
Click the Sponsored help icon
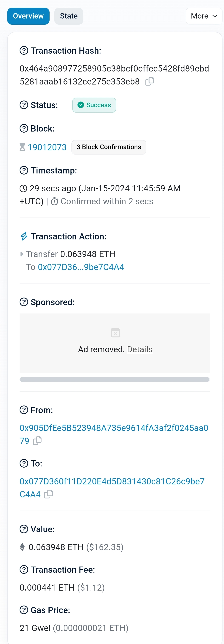click(24, 302)
